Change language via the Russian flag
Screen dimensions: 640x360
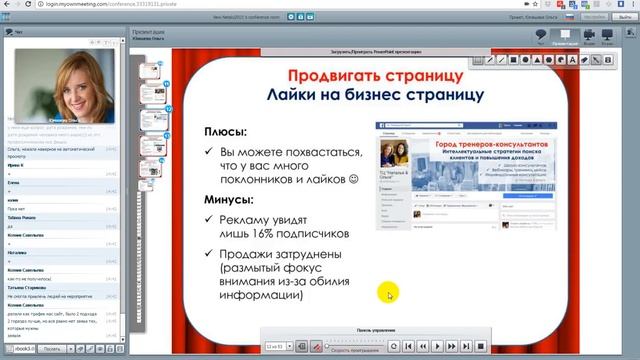click(570, 17)
